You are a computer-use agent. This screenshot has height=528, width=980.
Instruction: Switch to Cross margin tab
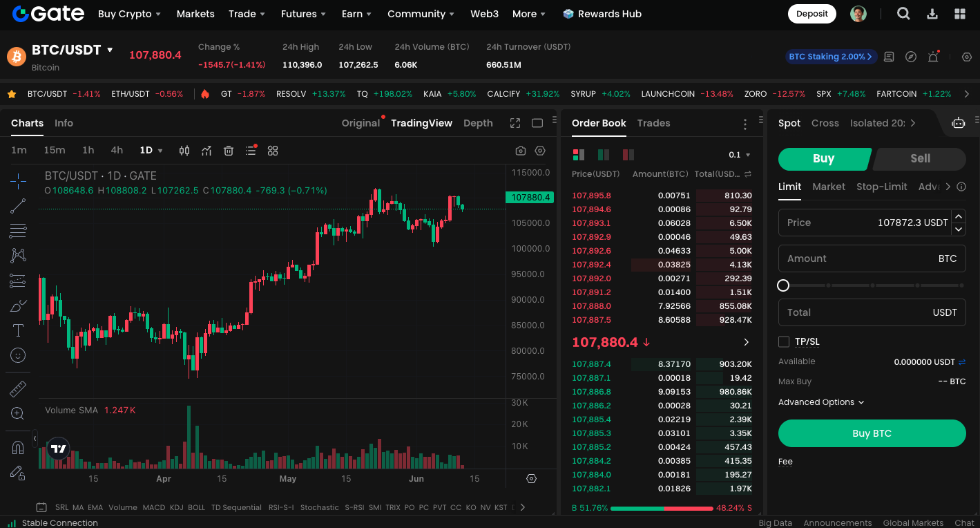pos(825,123)
